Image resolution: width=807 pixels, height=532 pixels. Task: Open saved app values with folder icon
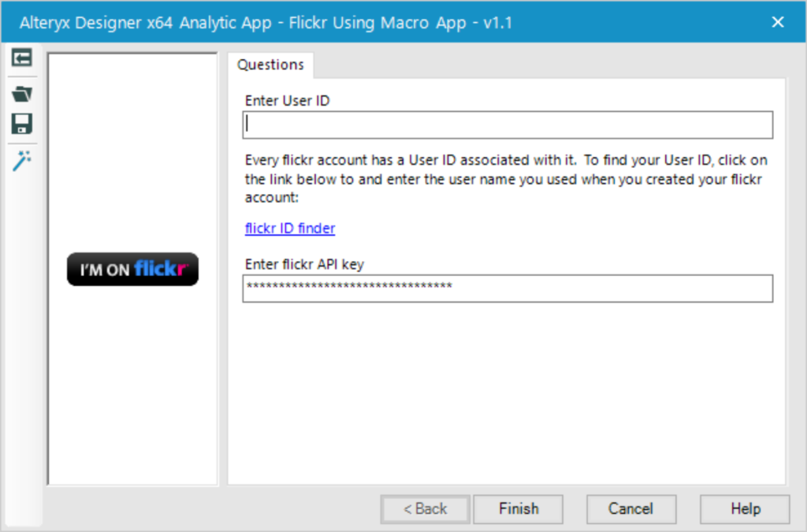(x=21, y=94)
